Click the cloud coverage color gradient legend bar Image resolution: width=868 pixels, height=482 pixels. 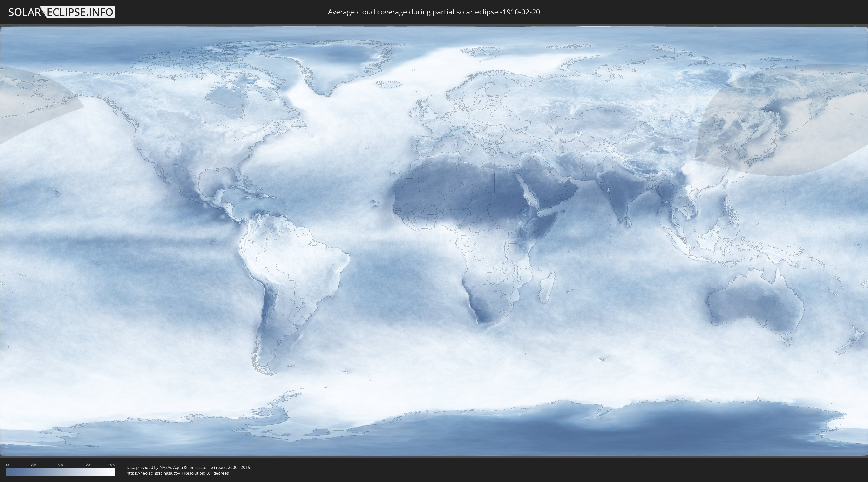coord(61,472)
